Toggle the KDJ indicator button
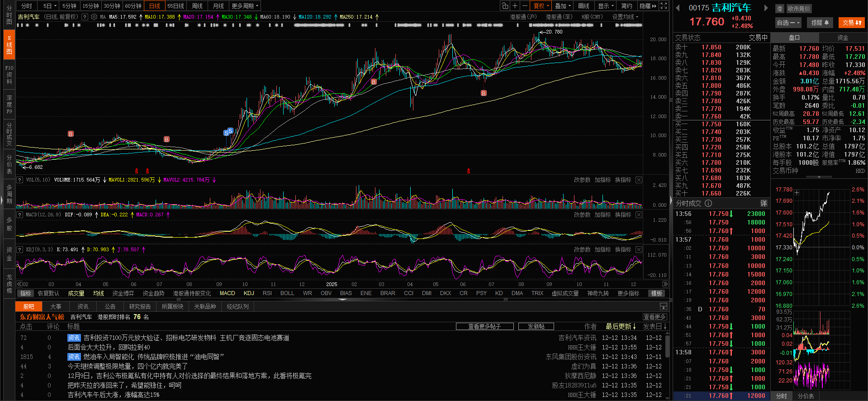868x401 pixels. [x=249, y=293]
